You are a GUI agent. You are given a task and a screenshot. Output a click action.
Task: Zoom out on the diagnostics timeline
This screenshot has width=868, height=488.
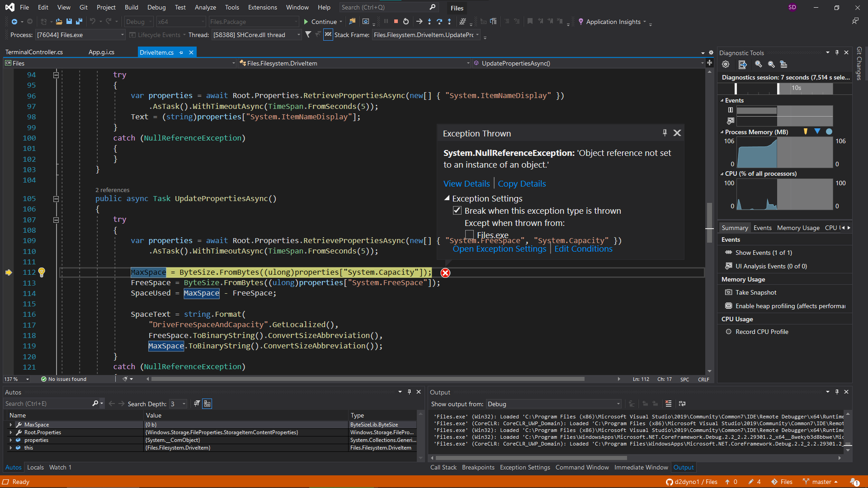point(771,65)
